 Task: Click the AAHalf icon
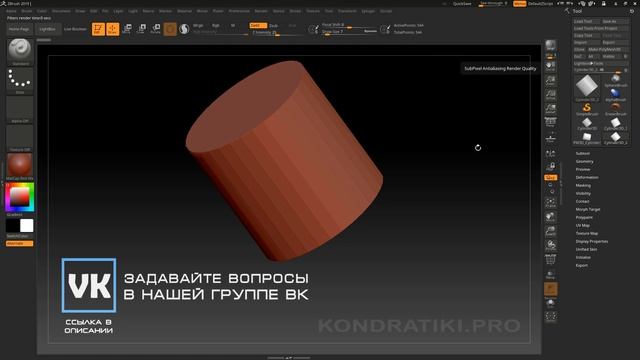(551, 108)
